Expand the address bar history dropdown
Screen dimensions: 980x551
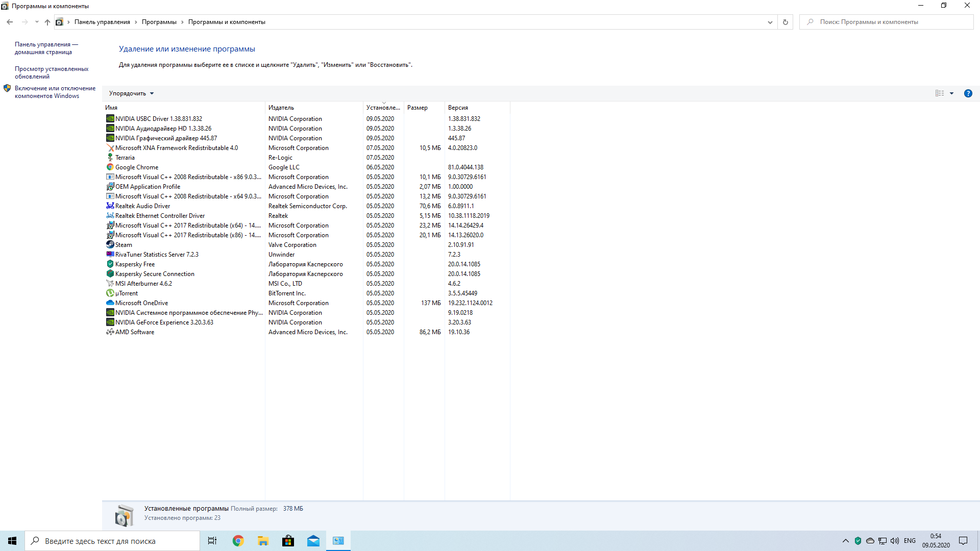(x=770, y=22)
